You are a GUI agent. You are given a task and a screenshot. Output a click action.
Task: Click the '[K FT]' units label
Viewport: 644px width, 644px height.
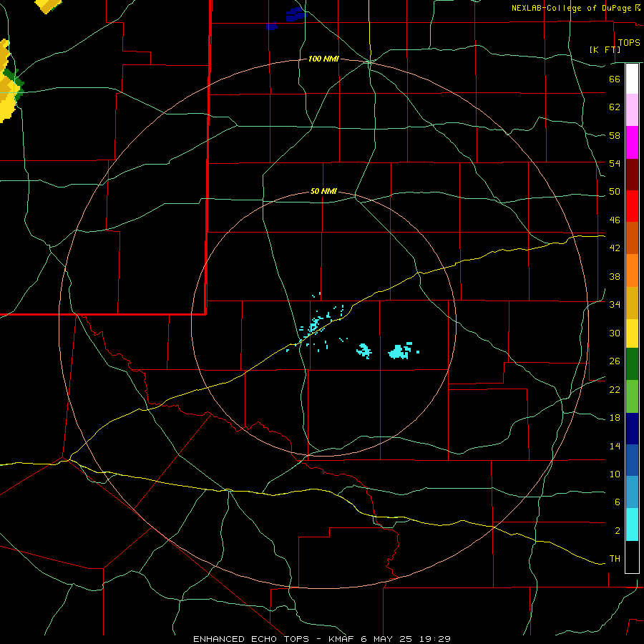pos(605,49)
